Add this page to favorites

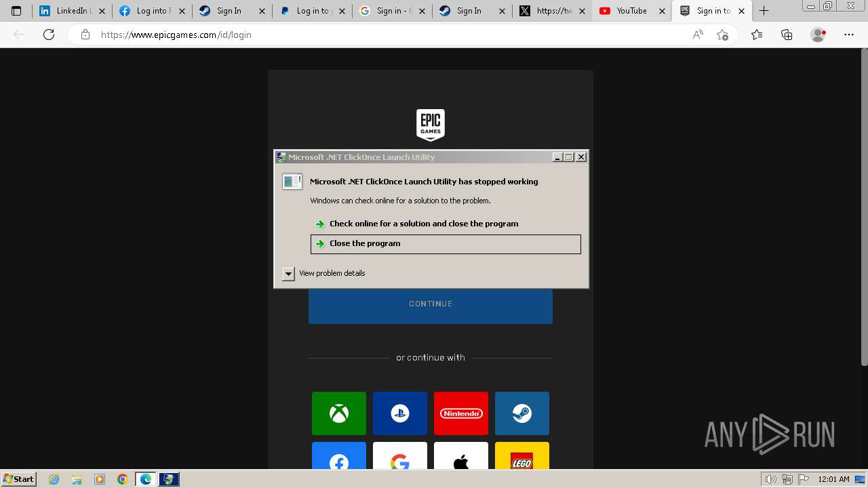pyautogui.click(x=723, y=35)
